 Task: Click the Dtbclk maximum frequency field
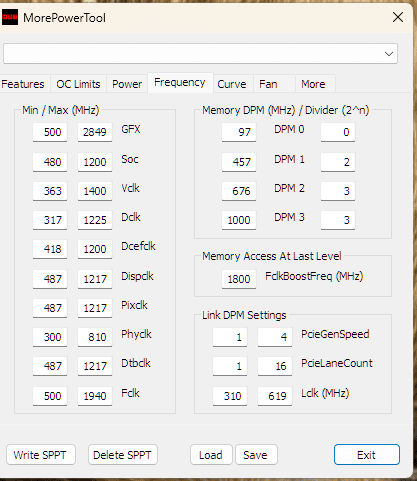[95, 366]
